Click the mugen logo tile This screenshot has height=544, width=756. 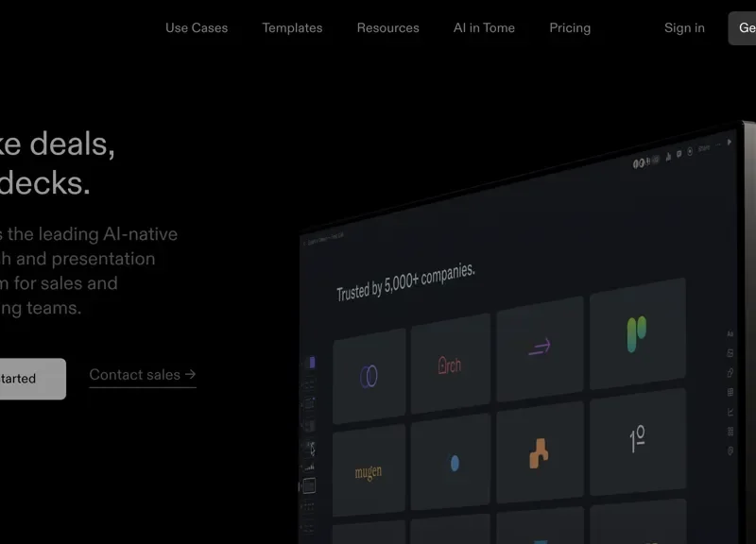tap(369, 471)
